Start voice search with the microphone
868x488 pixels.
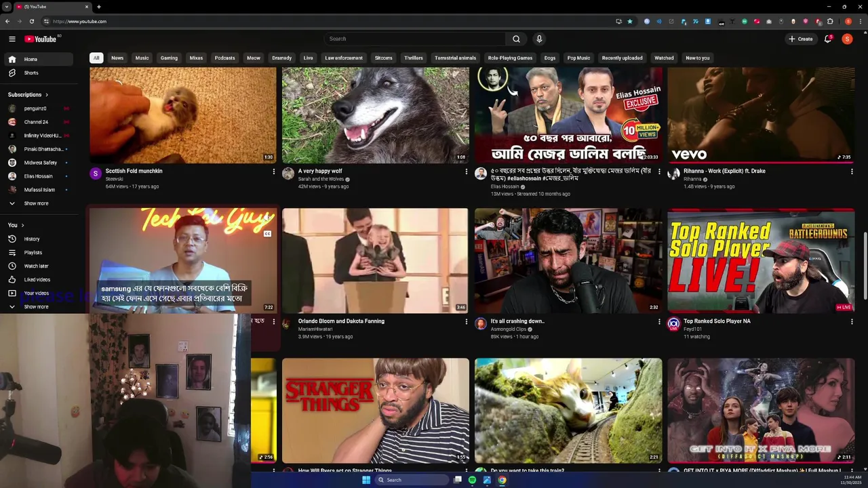coord(539,39)
